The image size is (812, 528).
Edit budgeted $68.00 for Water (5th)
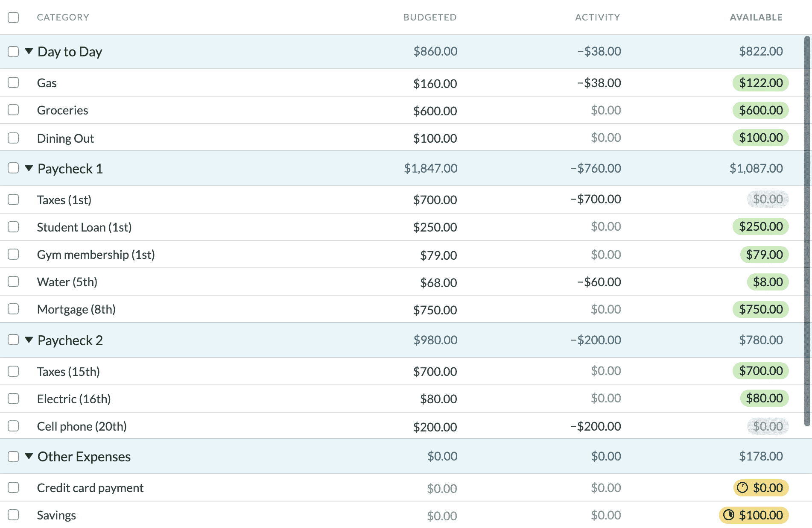[x=438, y=282]
